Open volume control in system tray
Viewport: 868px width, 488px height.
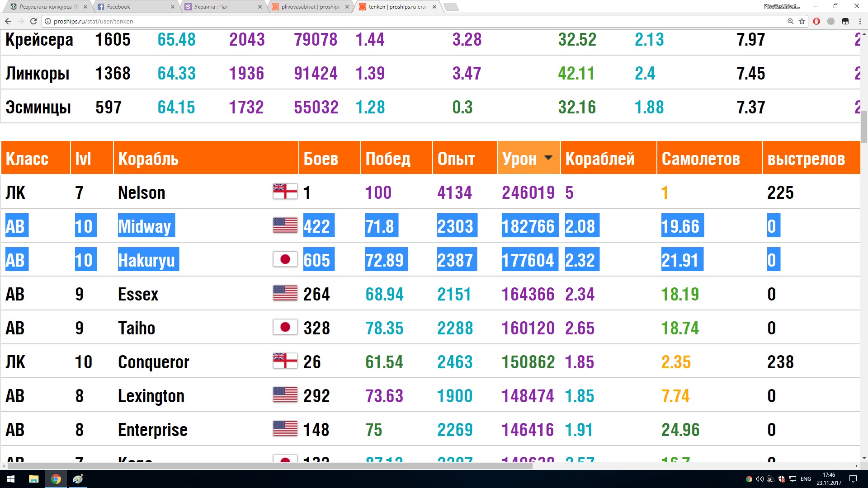759,479
